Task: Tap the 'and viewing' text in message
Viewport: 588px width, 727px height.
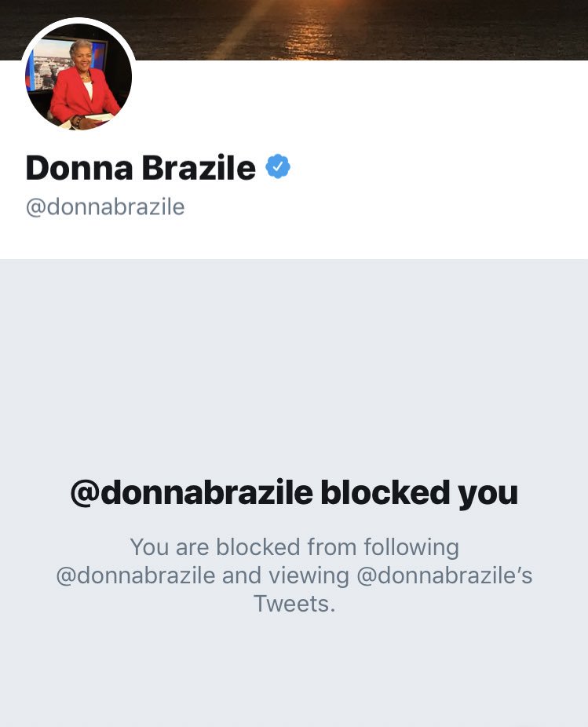Action: [286, 575]
